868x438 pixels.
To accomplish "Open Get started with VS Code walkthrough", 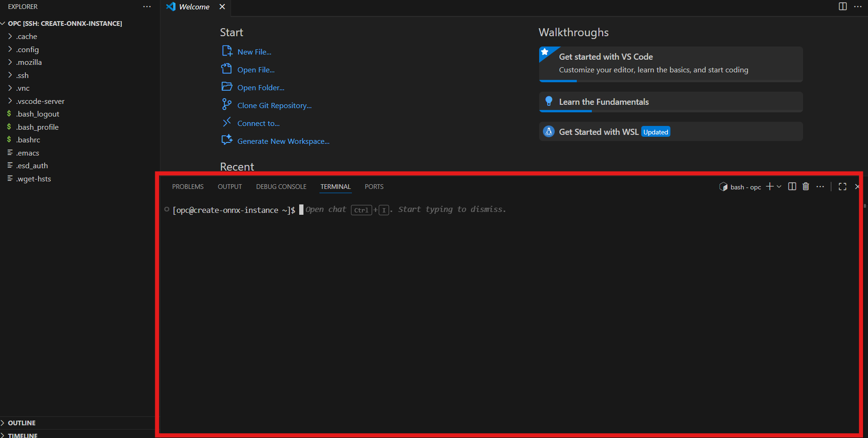I will pos(671,64).
